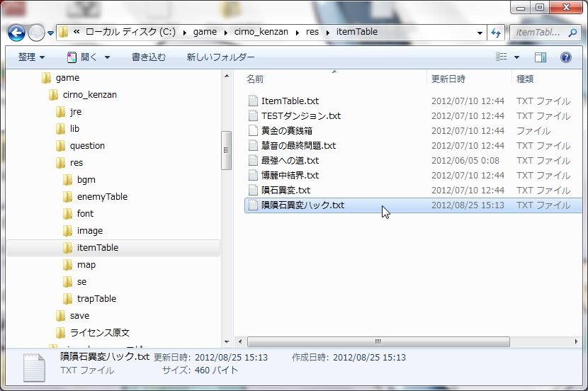588x391 pixels.
Task: Click the tree pane vertical scrollbar thumb
Action: 226,150
